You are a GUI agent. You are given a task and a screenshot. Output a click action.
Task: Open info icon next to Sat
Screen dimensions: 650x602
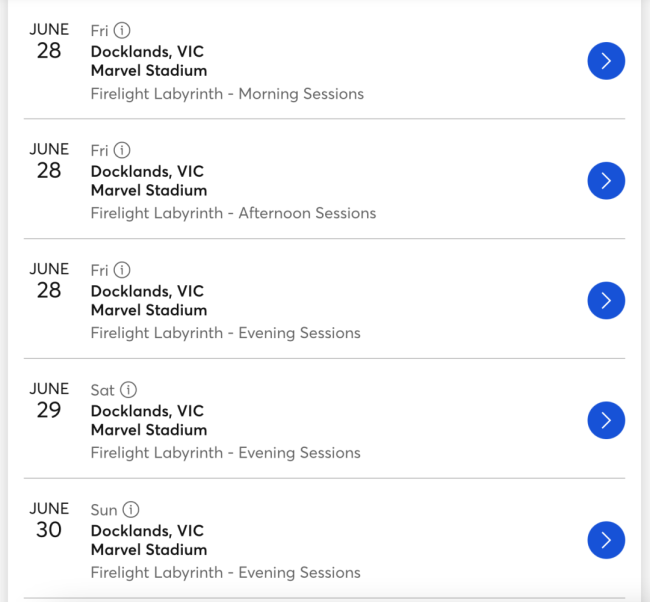[x=129, y=390]
